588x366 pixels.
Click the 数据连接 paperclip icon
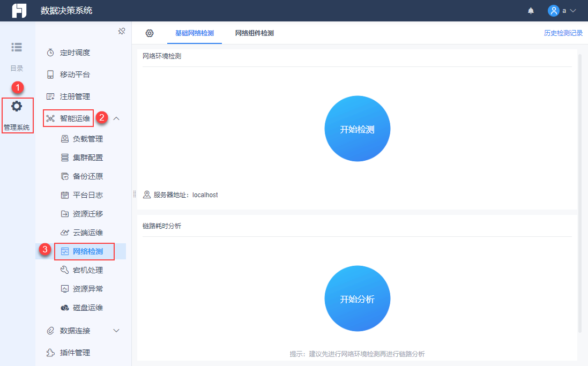coord(50,331)
